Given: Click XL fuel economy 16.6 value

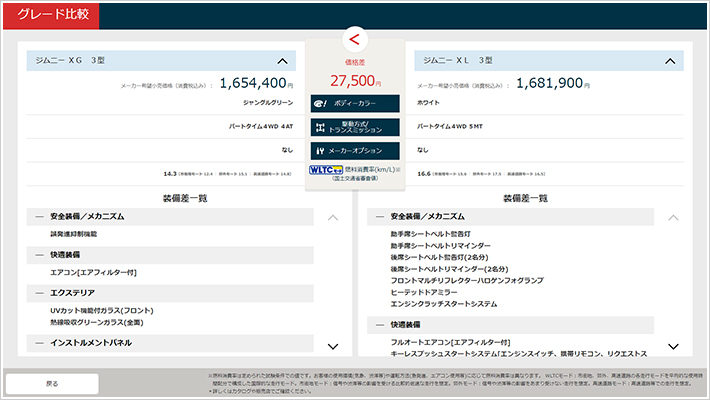Looking at the screenshot, I should click(424, 173).
